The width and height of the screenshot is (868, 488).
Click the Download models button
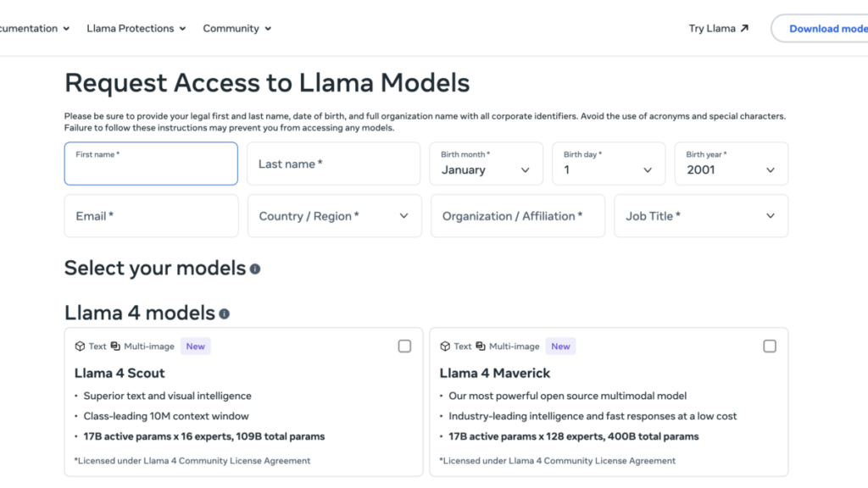[x=821, y=28]
